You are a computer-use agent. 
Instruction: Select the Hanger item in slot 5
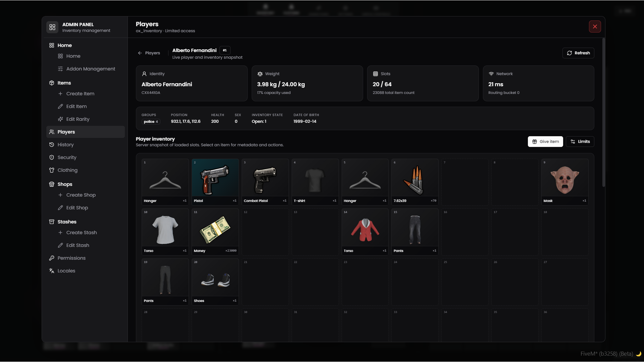pyautogui.click(x=365, y=182)
